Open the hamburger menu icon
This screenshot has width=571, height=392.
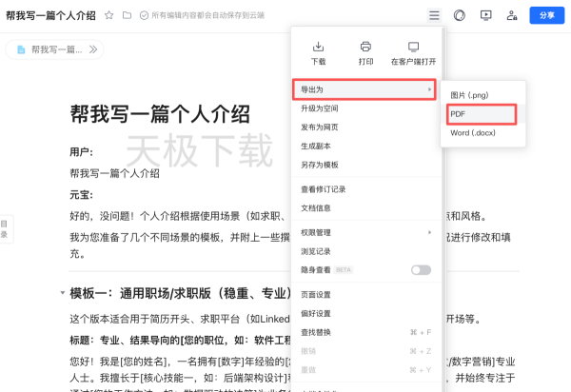(434, 15)
